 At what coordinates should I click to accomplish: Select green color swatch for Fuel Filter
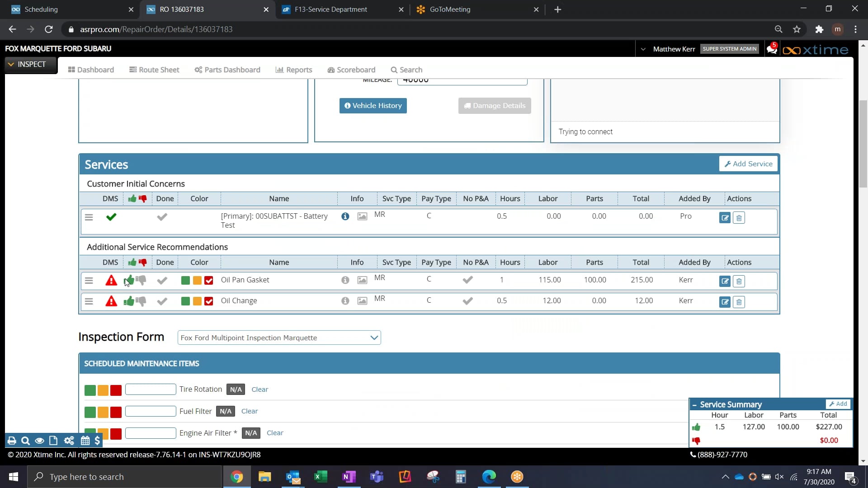coord(90,412)
